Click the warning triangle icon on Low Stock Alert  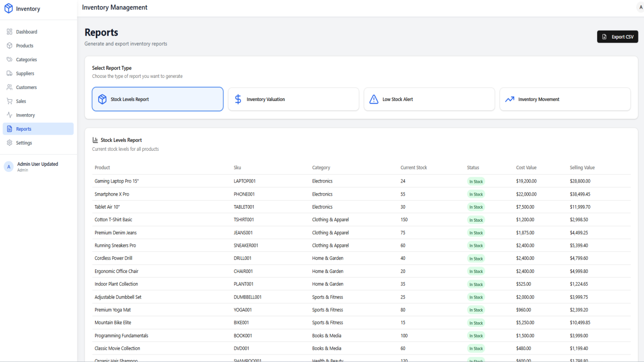coord(374,99)
